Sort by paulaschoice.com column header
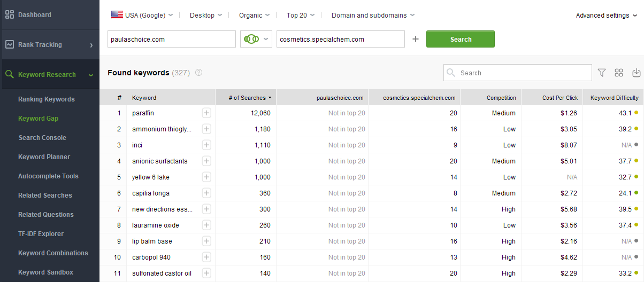The width and height of the screenshot is (644, 282). tap(323, 98)
